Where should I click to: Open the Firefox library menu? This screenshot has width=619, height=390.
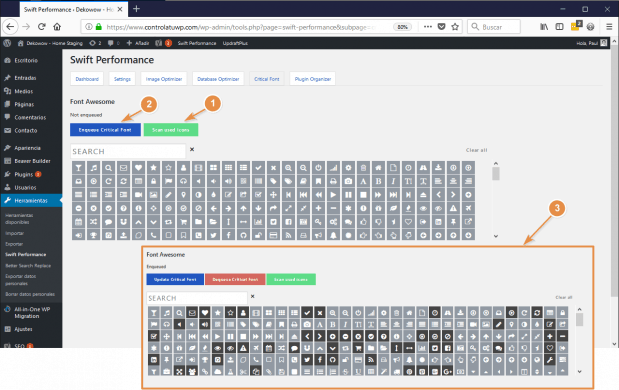[x=544, y=27]
